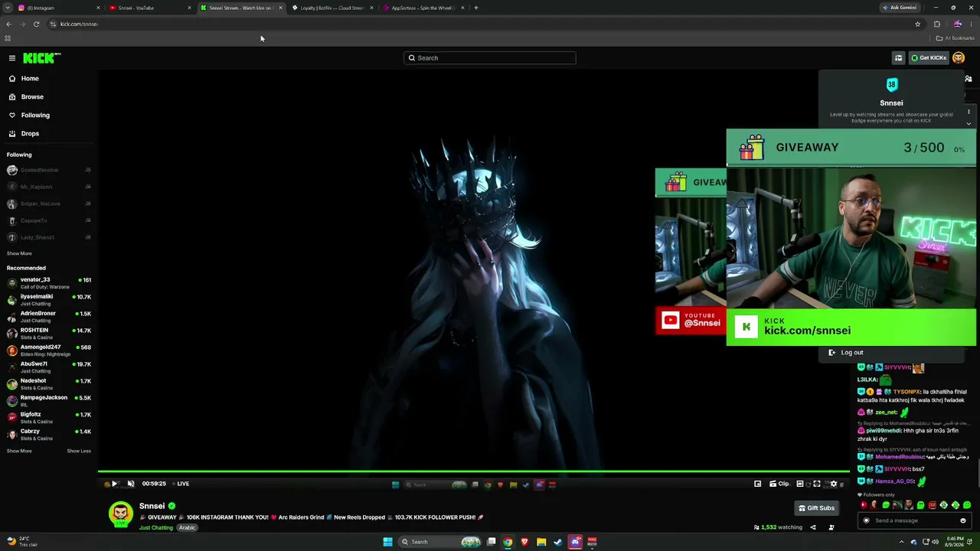Open recommended channel Nadeshot
The width and height of the screenshot is (980, 551).
pyautogui.click(x=48, y=384)
